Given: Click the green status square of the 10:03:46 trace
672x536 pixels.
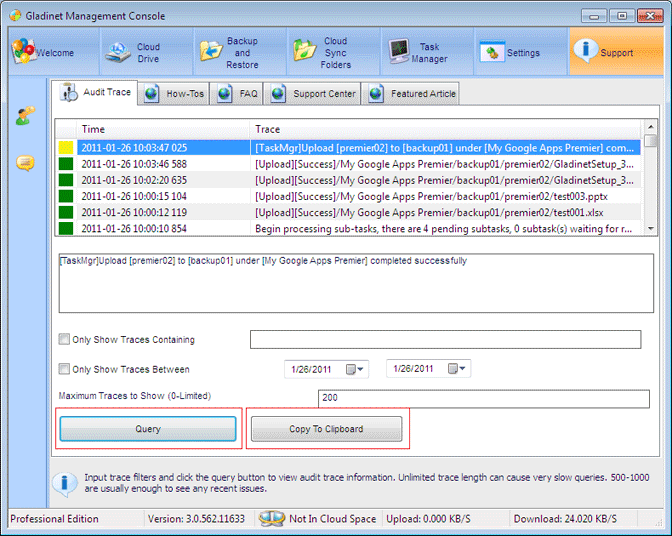Looking at the screenshot, I should click(x=66, y=164).
